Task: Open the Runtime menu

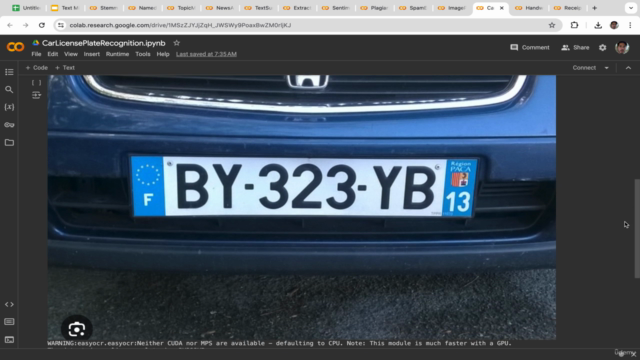Action: (x=117, y=54)
